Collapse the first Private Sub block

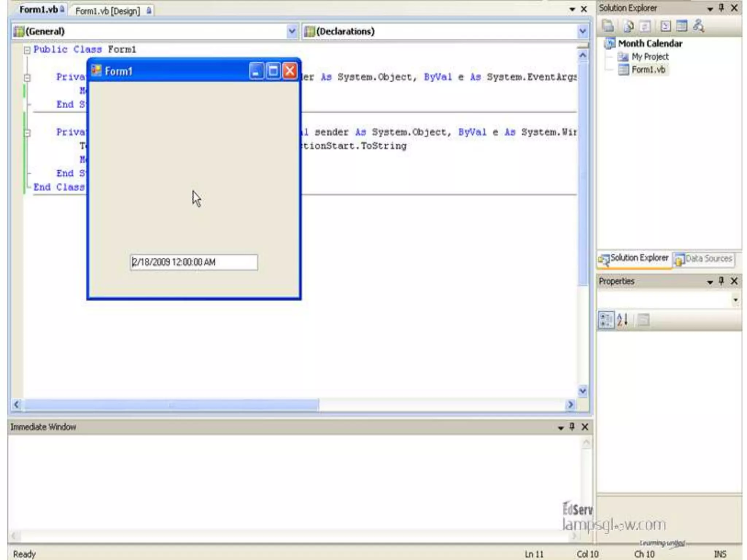pos(27,77)
